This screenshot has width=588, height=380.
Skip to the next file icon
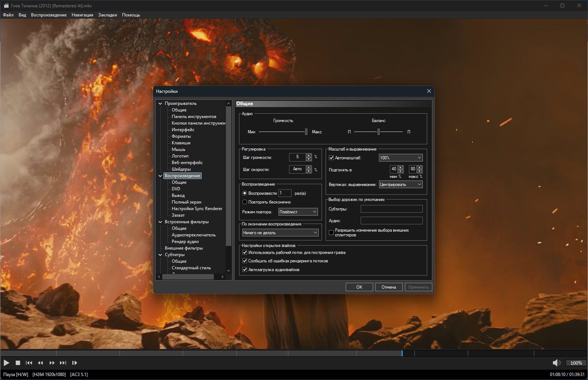[63, 363]
